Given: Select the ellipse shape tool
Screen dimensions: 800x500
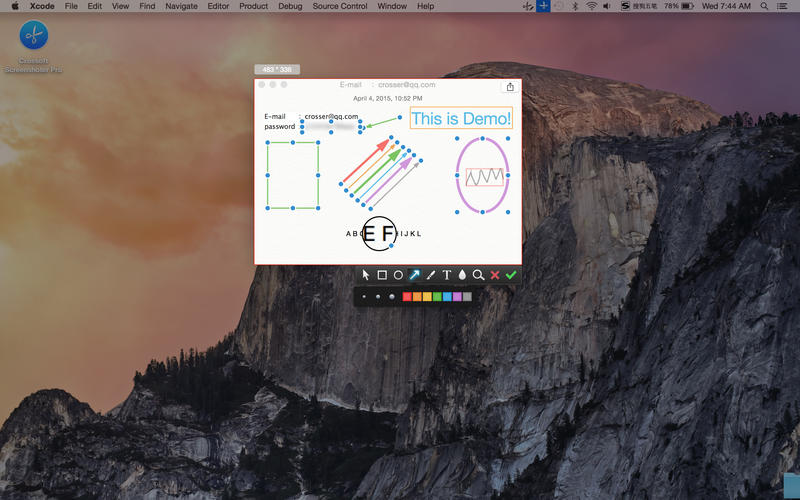Looking at the screenshot, I should [x=398, y=275].
